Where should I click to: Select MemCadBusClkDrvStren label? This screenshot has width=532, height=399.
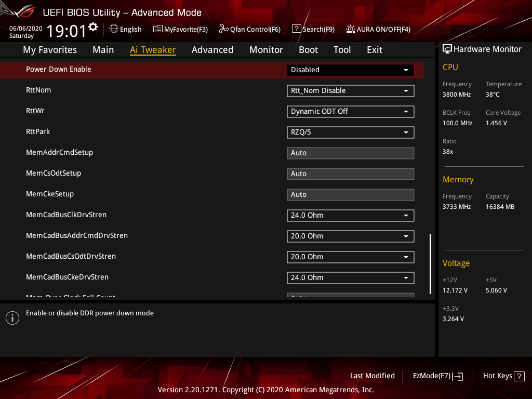[66, 215]
